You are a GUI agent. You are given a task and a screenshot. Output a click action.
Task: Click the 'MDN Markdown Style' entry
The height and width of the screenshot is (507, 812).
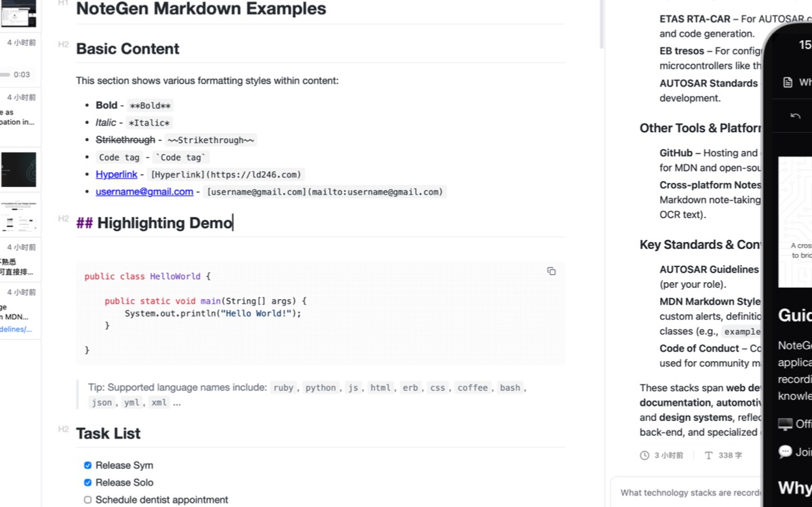tap(710, 301)
